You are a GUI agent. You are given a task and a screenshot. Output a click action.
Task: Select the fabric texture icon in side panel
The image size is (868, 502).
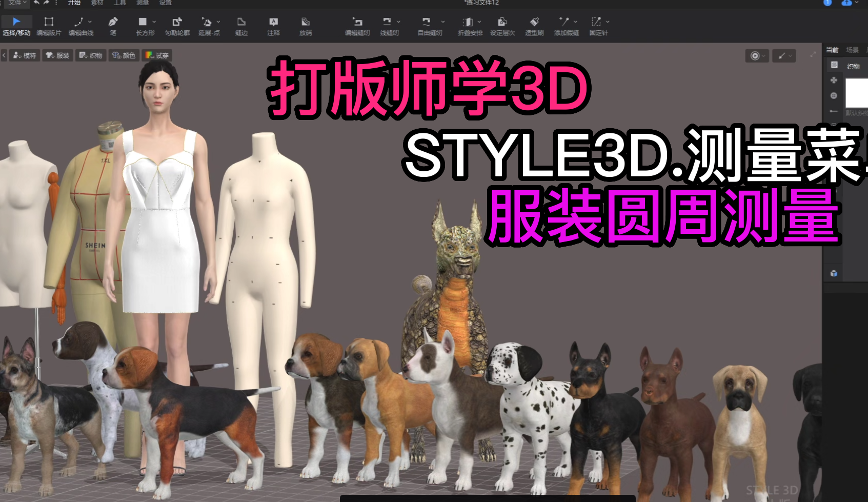tap(834, 65)
